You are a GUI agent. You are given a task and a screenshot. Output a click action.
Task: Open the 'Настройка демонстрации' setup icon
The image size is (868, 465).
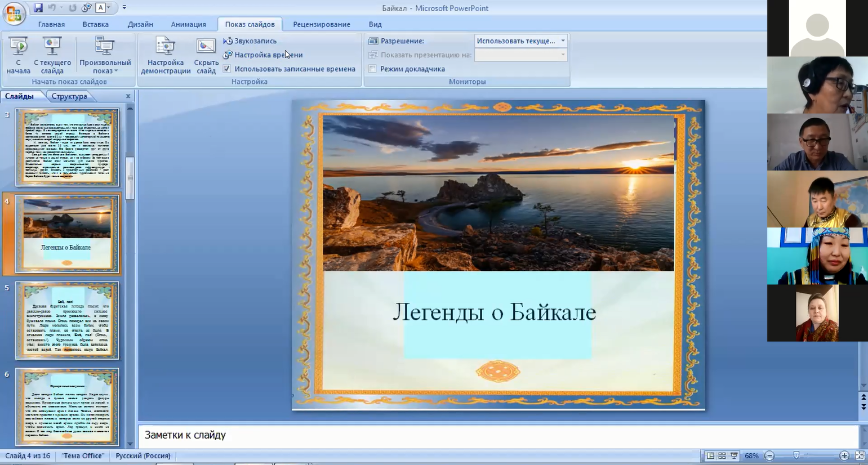point(165,47)
